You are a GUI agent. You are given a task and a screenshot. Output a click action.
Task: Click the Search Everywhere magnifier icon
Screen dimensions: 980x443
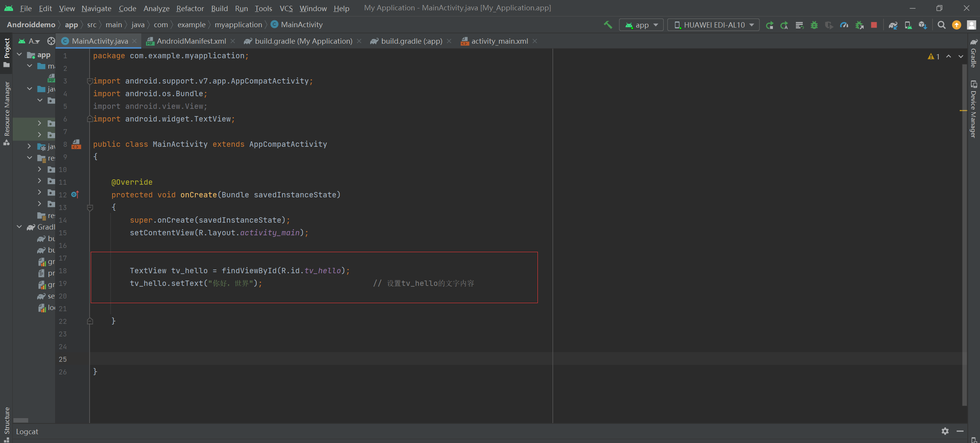click(x=941, y=25)
